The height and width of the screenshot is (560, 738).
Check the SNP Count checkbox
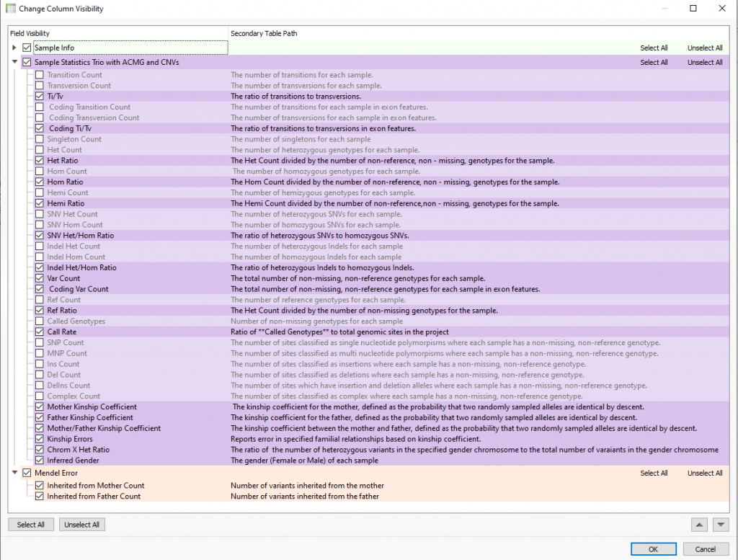coord(39,342)
